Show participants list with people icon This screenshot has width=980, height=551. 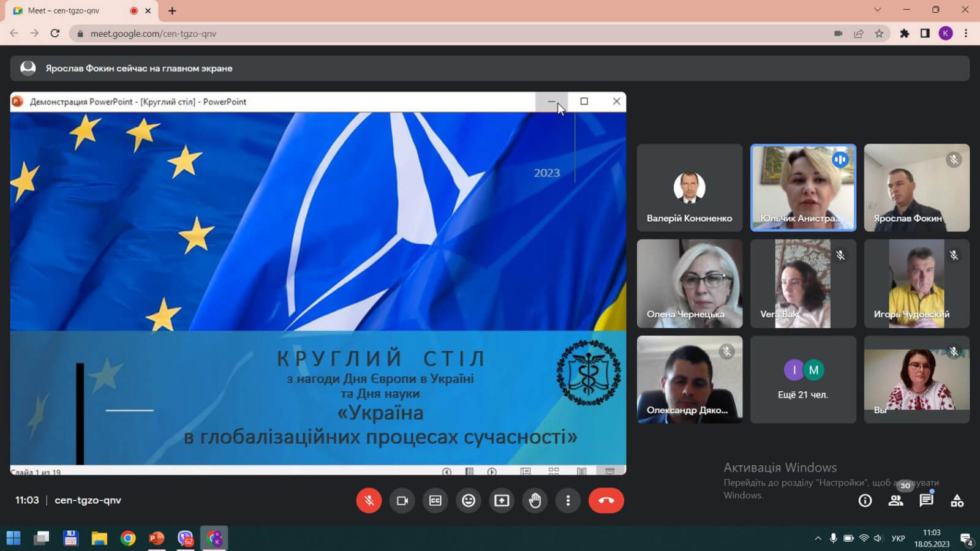[x=895, y=501]
